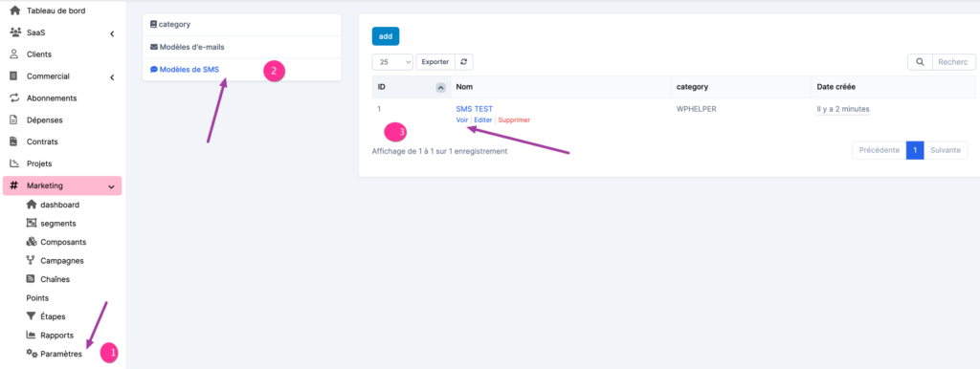Open the SMS TEST template link
The image size is (980, 369).
475,109
